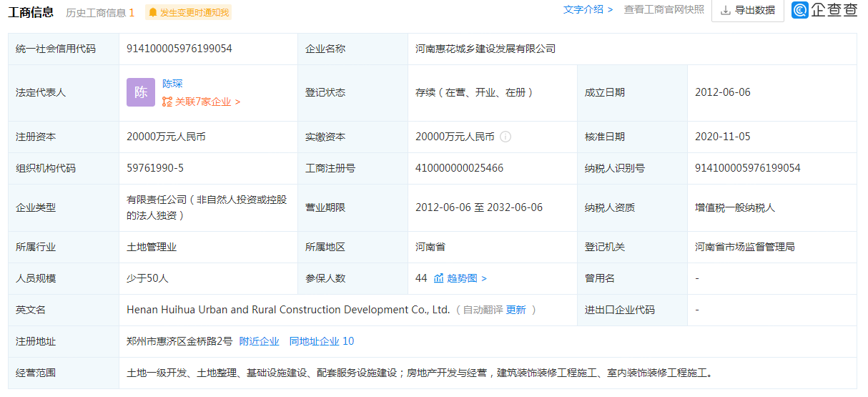Click the bell icon for change notifications
The width and height of the screenshot is (868, 397).
pos(152,12)
